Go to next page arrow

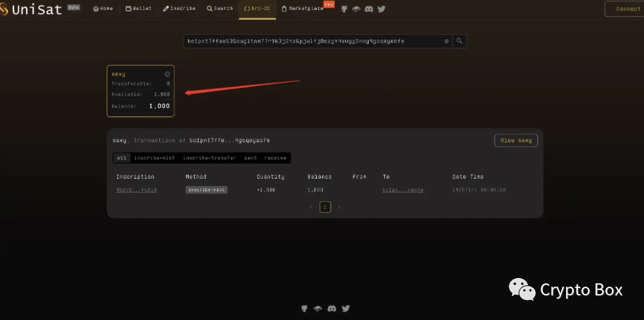(x=339, y=207)
